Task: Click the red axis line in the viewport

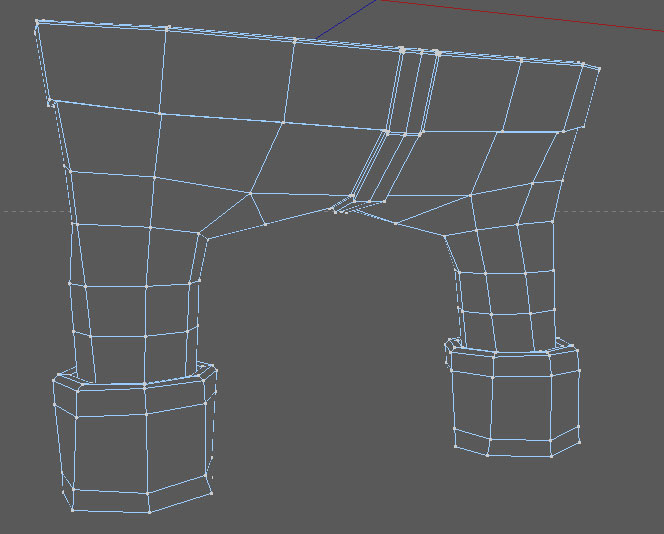Action: [522, 15]
